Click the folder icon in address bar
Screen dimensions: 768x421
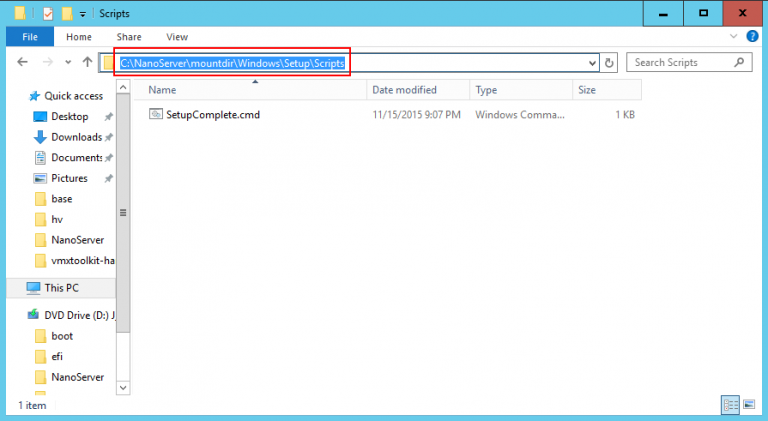click(x=108, y=63)
